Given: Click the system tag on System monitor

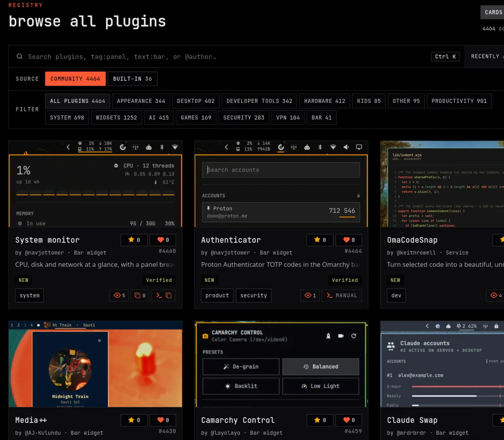Looking at the screenshot, I should [30, 295].
